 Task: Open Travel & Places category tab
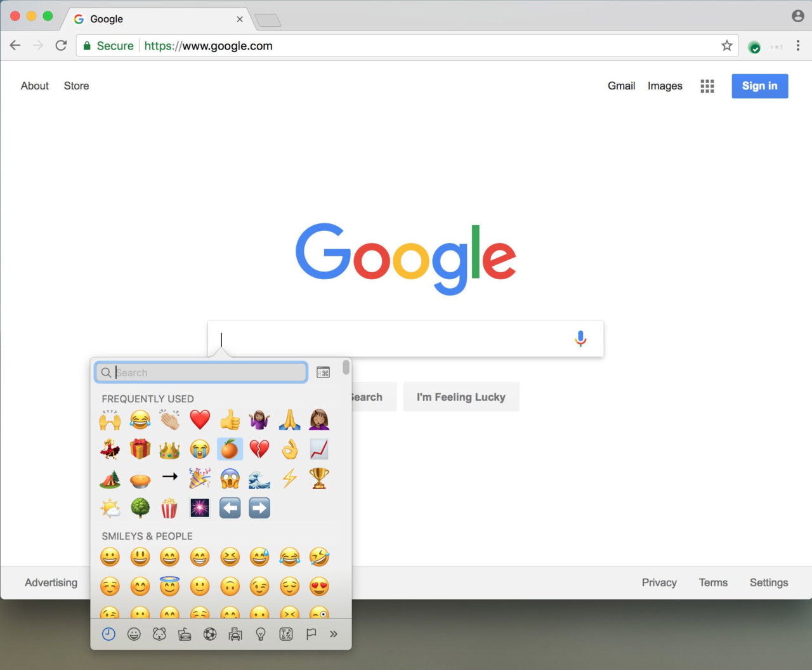pos(235,634)
